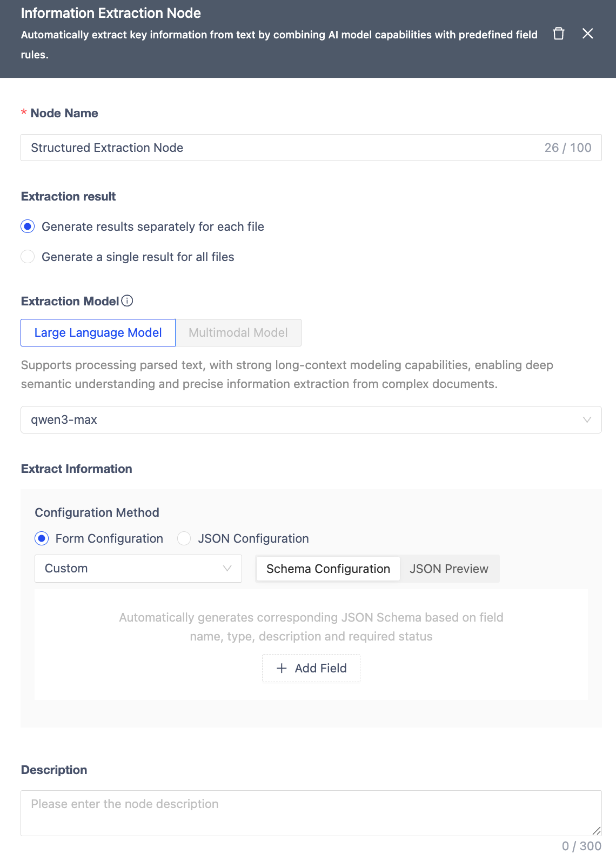
Task: Click the description box resize handle
Action: (x=597, y=831)
